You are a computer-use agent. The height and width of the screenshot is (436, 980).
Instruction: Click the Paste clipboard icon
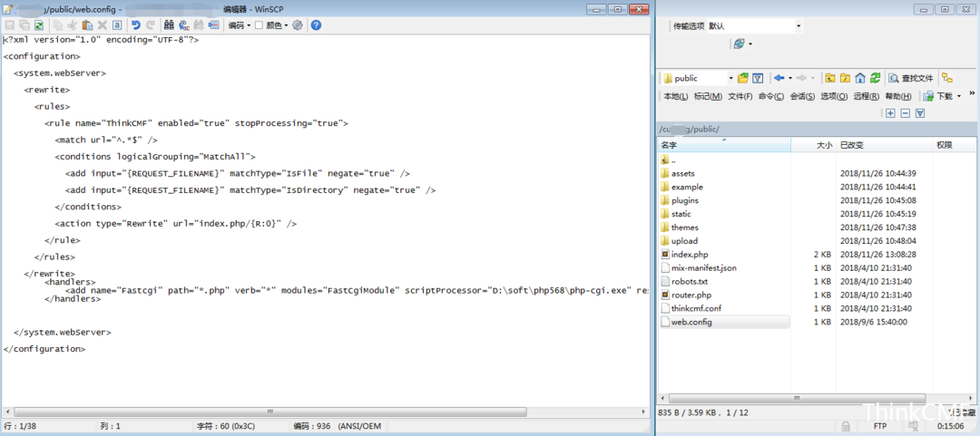(x=87, y=25)
